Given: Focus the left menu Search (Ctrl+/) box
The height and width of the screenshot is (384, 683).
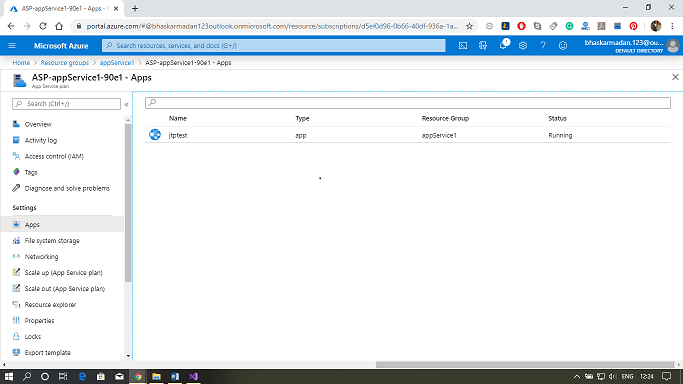Looking at the screenshot, I should point(66,104).
